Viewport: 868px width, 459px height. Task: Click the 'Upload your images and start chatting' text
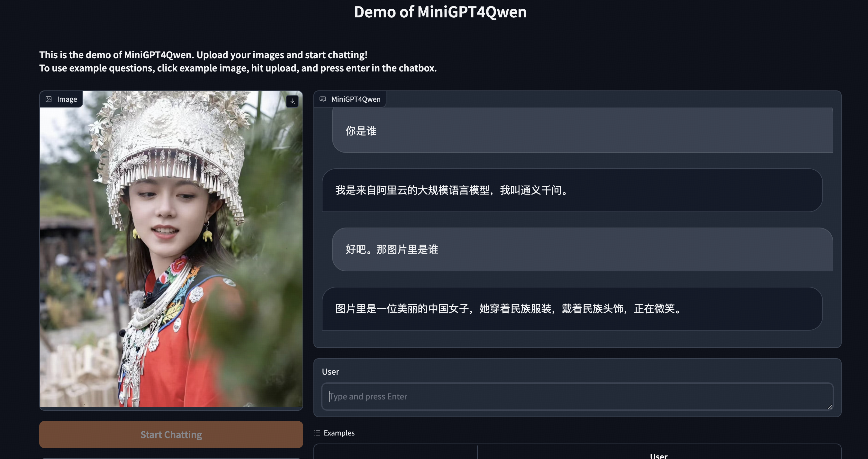(x=282, y=55)
